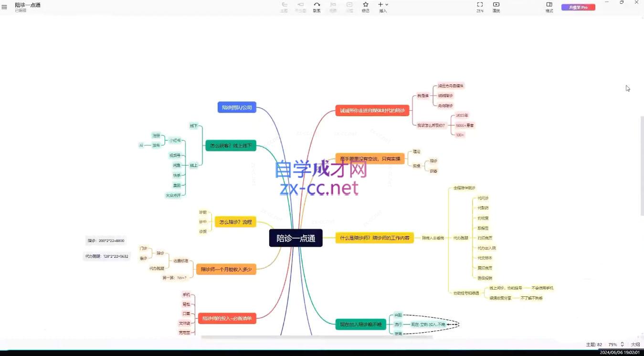Select the 现在.立刻.加入.不晚 subtopic
The height and width of the screenshot is (356, 644).
428,325
